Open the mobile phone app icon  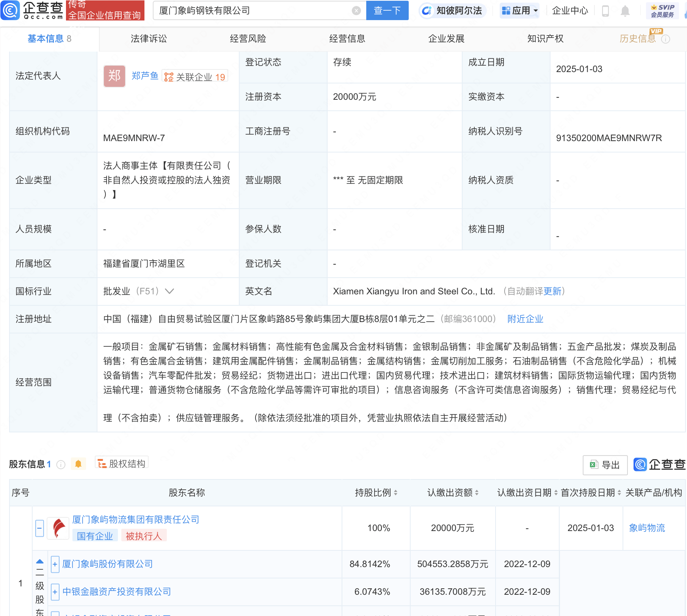(x=605, y=11)
